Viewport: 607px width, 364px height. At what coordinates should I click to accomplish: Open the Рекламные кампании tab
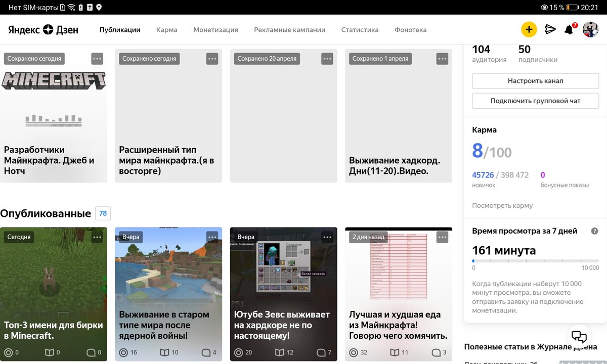(x=290, y=30)
